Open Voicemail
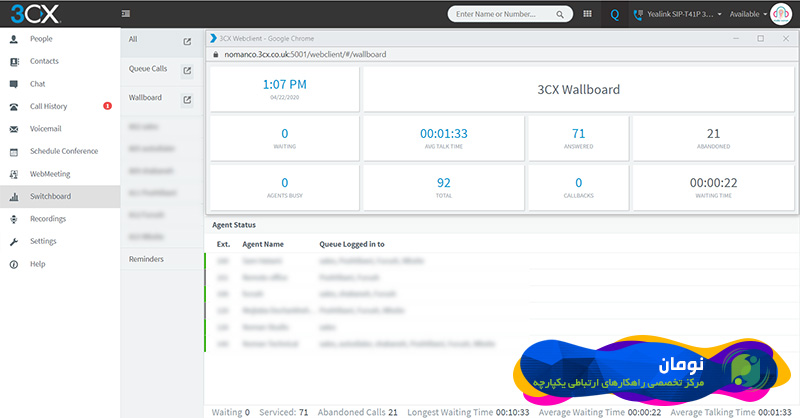This screenshot has height=418, width=800. tap(45, 129)
